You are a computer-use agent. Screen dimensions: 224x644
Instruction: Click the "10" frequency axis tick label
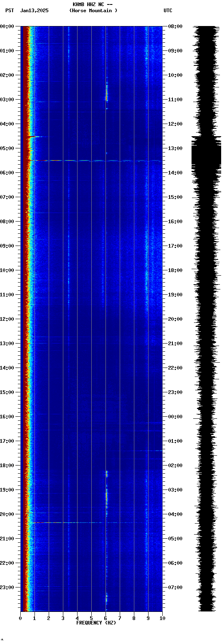point(162,618)
